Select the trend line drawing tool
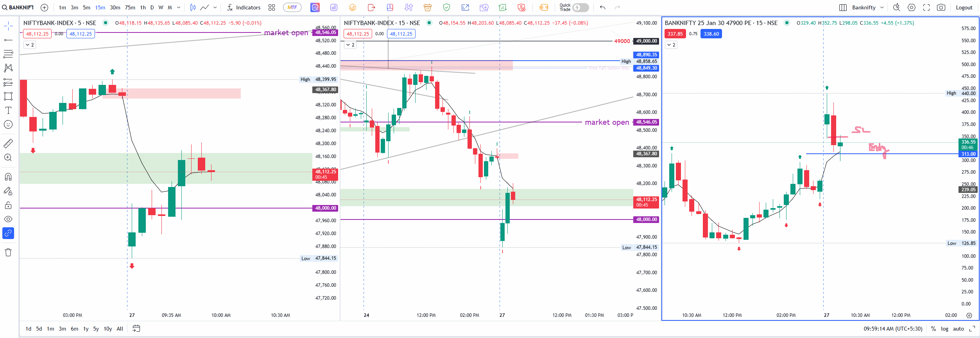Image resolution: width=980 pixels, height=338 pixels. point(8,40)
